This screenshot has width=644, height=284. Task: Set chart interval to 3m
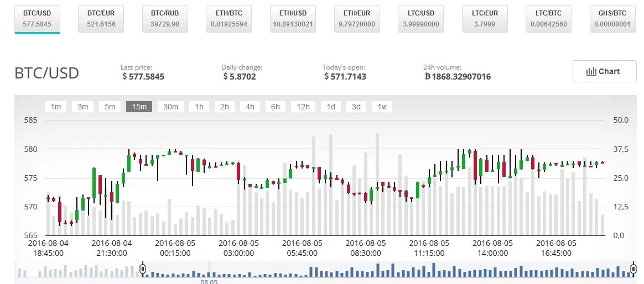82,107
